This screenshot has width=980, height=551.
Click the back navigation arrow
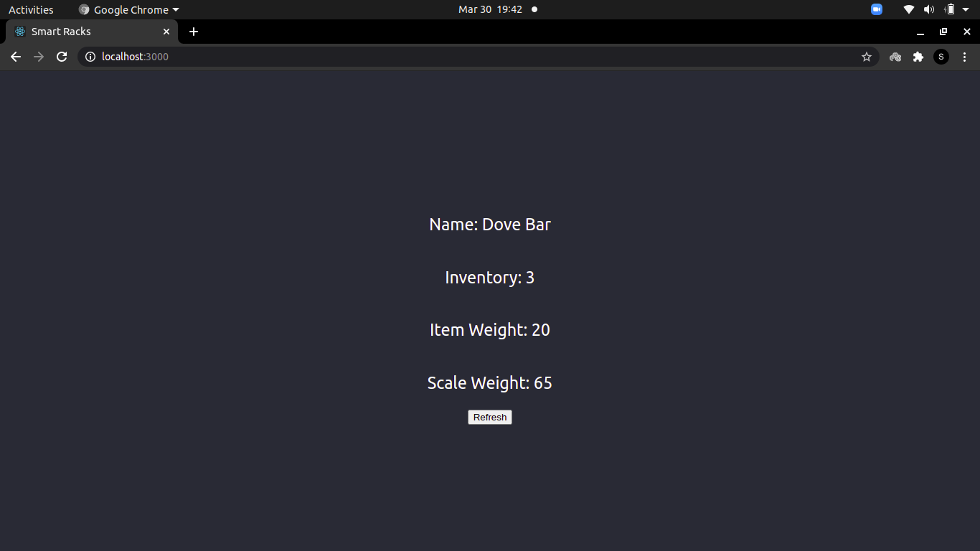(16, 56)
